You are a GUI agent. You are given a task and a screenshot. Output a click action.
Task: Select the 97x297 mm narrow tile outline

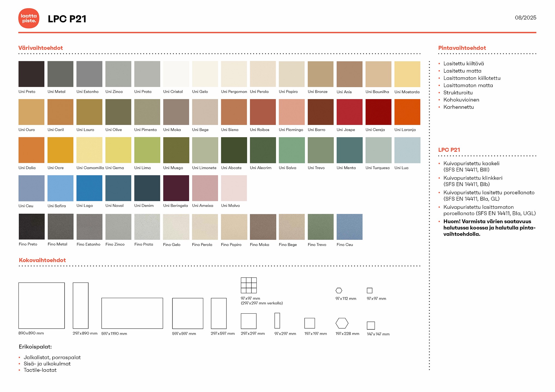pyautogui.click(x=277, y=320)
